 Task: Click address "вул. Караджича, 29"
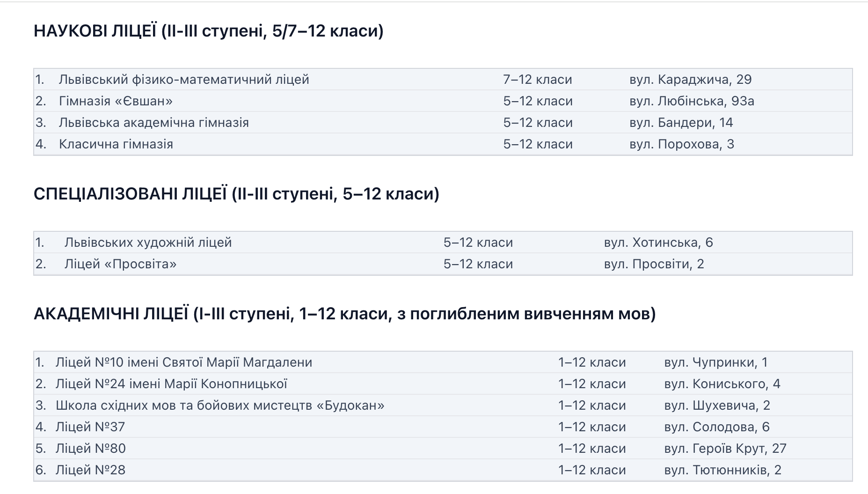[690, 80]
